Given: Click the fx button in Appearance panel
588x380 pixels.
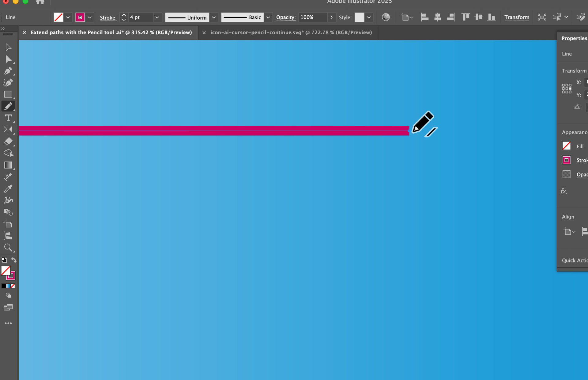Looking at the screenshot, I should pyautogui.click(x=564, y=191).
